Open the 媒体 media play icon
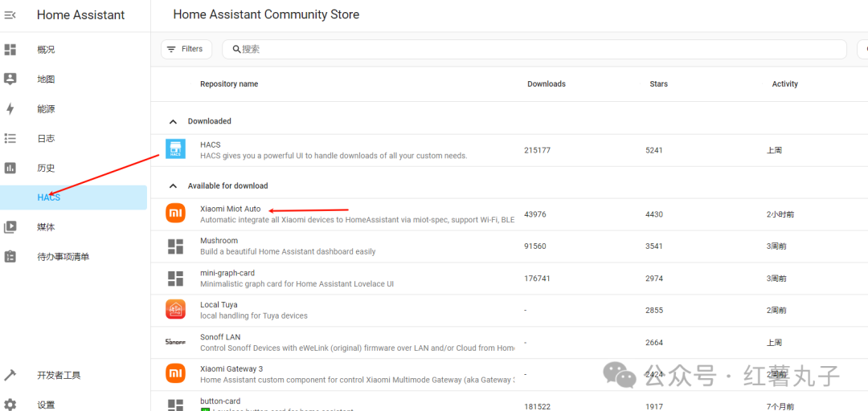Screen dimensions: 868x411 coord(10,227)
